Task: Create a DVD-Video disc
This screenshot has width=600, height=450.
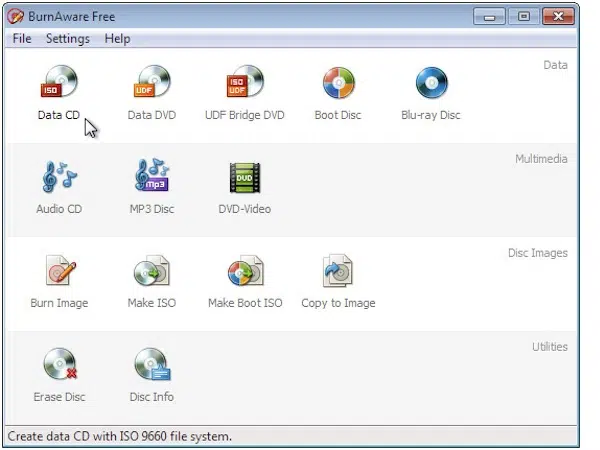Action: (245, 187)
